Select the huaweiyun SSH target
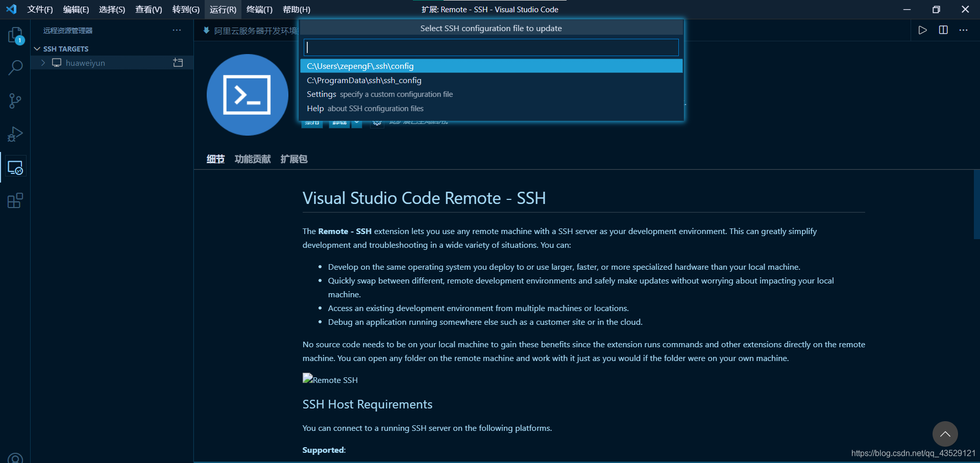Viewport: 980px width, 463px height. pos(112,63)
